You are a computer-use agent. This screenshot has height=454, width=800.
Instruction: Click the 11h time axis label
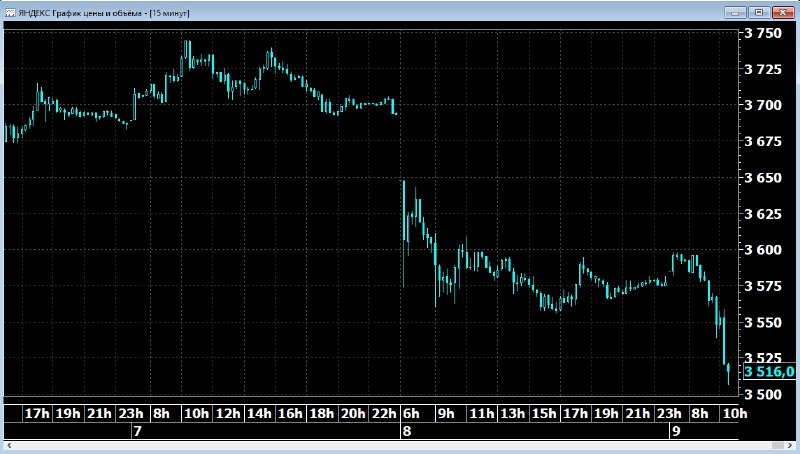click(x=482, y=413)
